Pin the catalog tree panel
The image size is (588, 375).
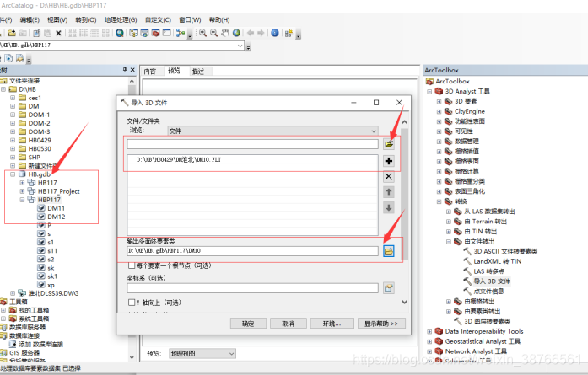(125, 70)
